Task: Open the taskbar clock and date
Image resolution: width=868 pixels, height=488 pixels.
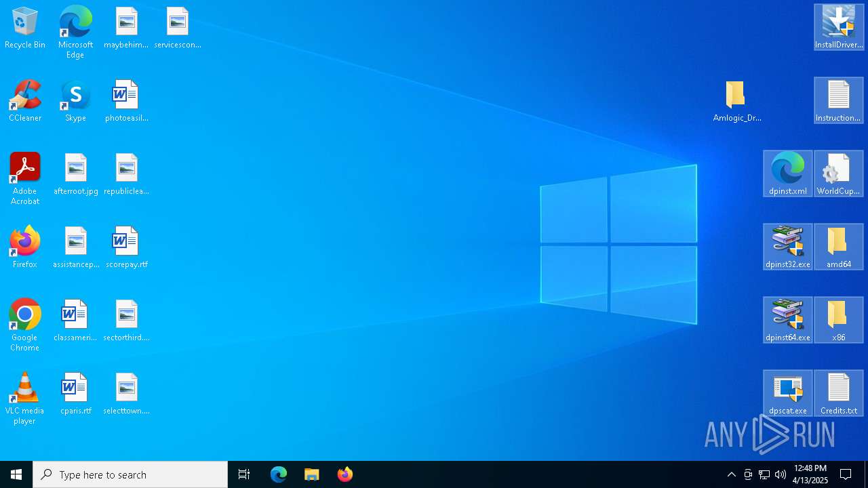Action: pyautogui.click(x=810, y=474)
